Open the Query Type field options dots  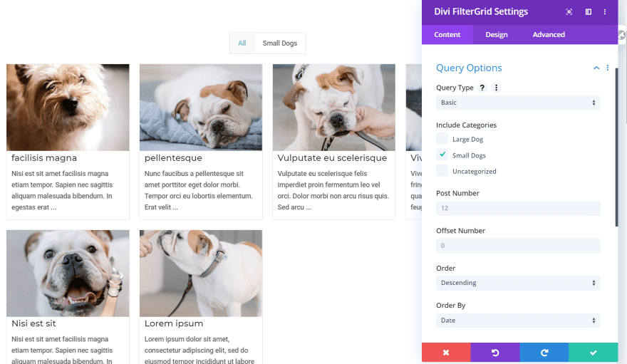click(496, 88)
